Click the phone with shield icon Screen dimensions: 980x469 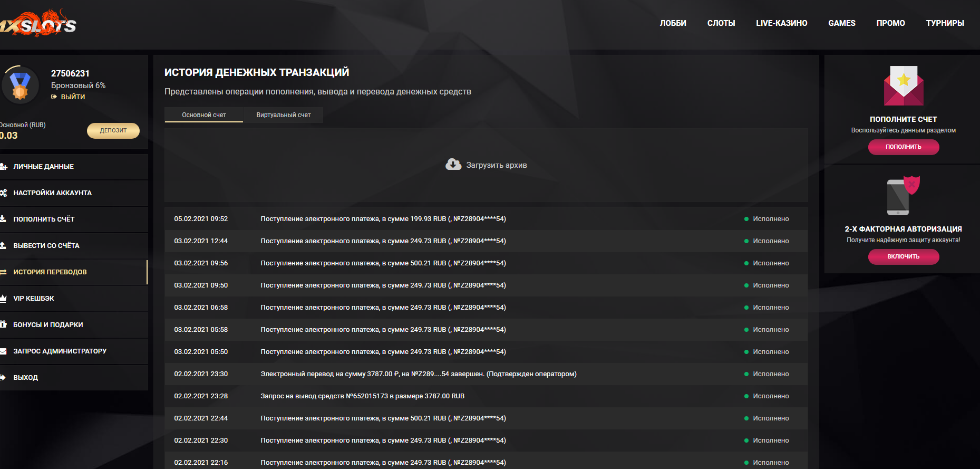pos(903,196)
